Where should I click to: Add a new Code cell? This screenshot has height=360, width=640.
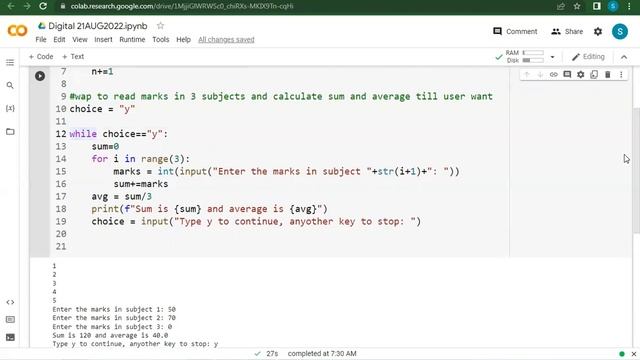(41, 57)
